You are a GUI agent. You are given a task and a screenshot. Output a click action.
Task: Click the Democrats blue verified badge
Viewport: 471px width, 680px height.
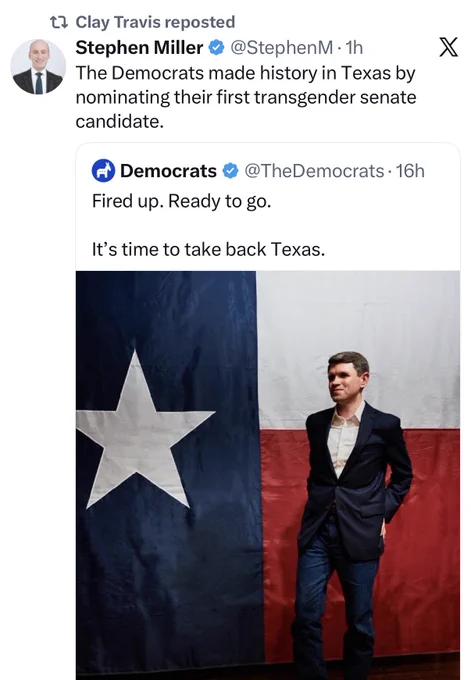click(230, 171)
